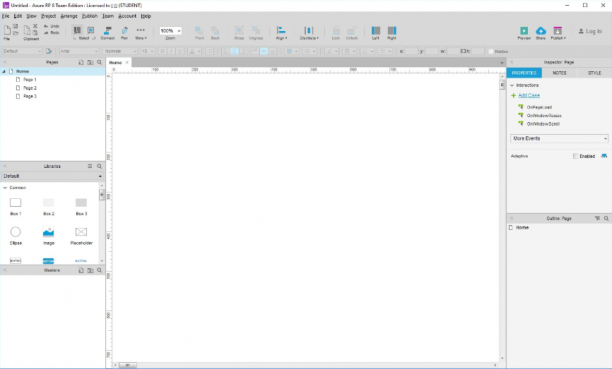Image resolution: width=612 pixels, height=369 pixels.
Task: Click the x position input field
Action: coord(411,51)
